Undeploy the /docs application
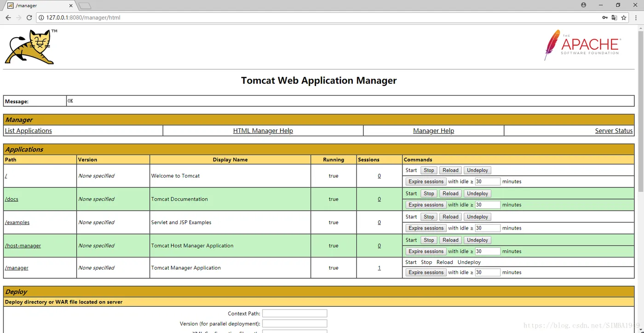This screenshot has width=644, height=333. pyautogui.click(x=477, y=194)
